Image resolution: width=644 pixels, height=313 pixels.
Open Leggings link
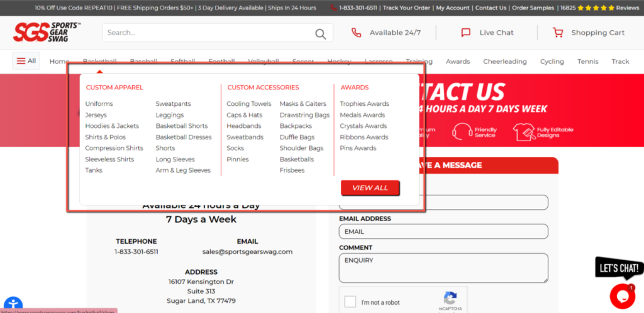[170, 115]
